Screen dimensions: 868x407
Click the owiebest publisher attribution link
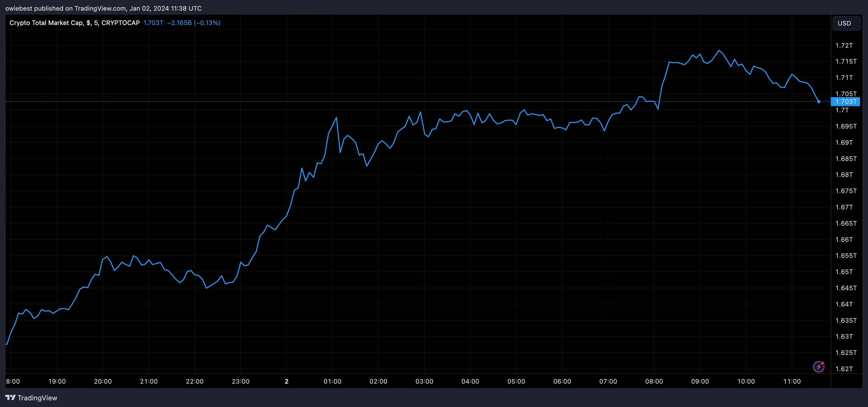pyautogui.click(x=20, y=8)
